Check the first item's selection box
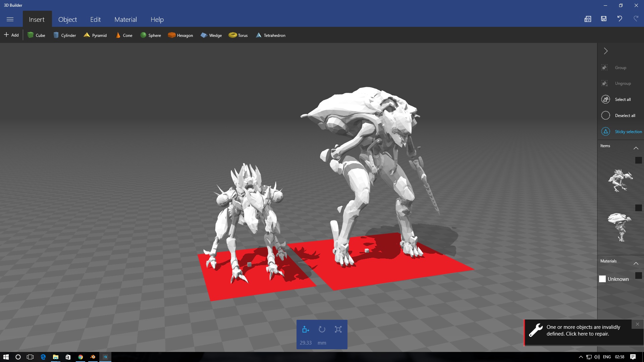The width and height of the screenshot is (644, 362). [x=638, y=160]
